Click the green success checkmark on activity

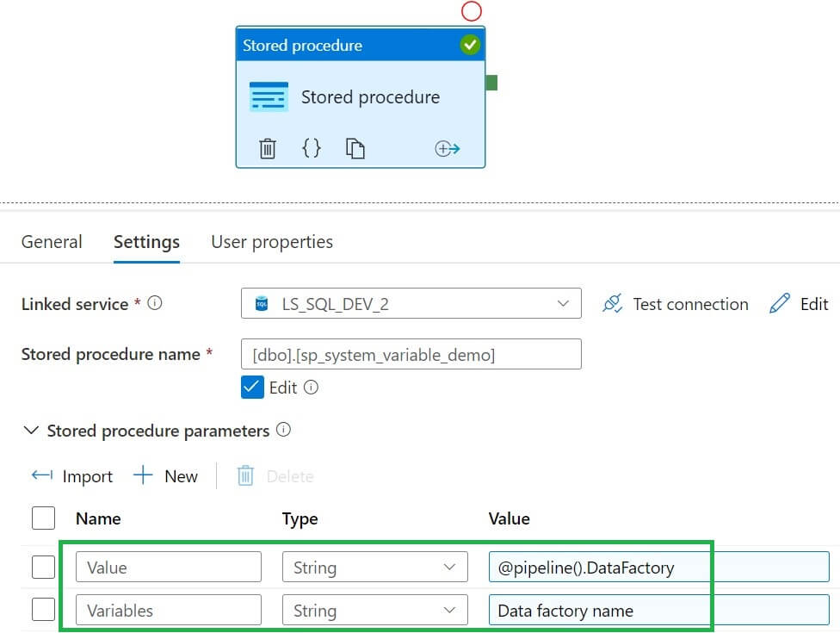(470, 45)
